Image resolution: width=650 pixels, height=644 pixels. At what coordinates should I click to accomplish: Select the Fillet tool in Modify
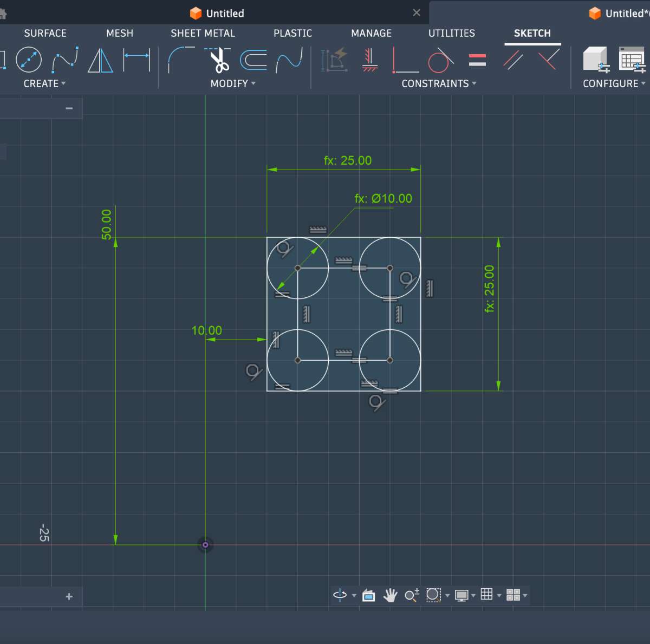(x=181, y=60)
